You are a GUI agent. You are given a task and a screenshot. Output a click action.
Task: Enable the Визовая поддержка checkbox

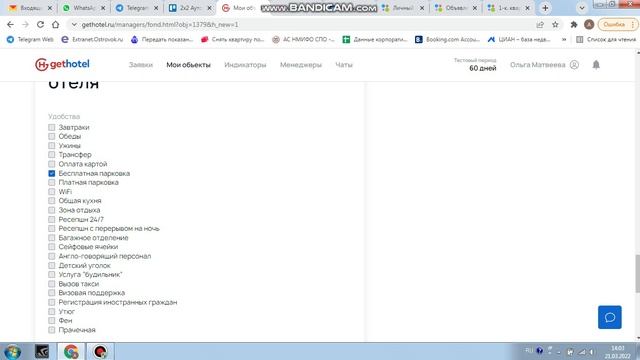[51, 293]
